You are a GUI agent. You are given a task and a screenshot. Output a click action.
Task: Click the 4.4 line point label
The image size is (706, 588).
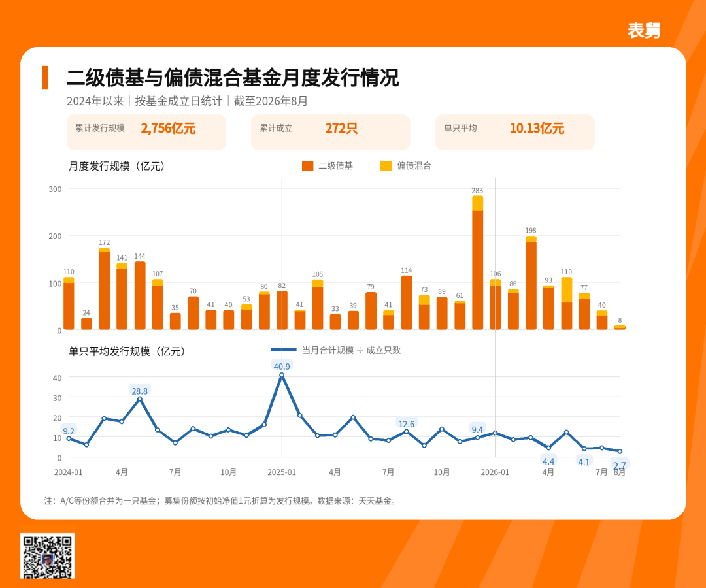click(548, 461)
